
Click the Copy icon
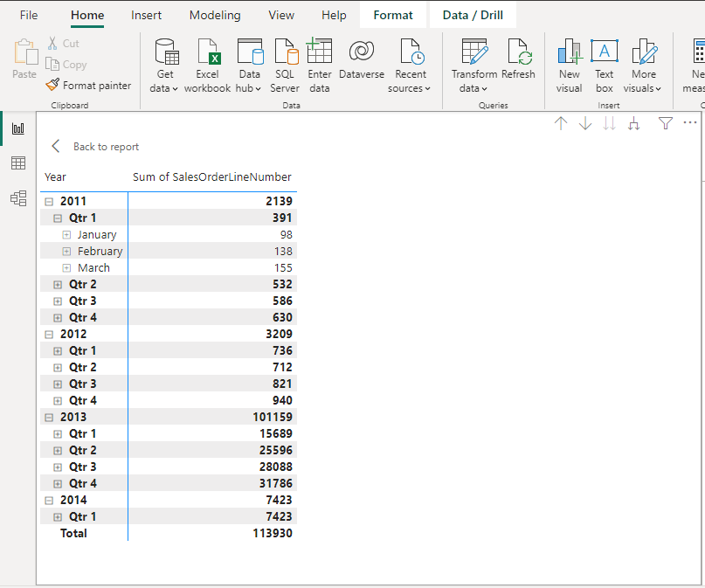click(x=52, y=65)
